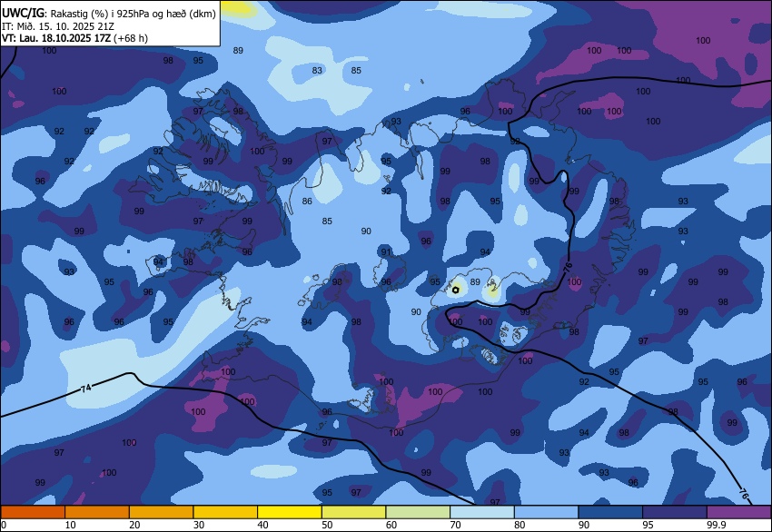The image size is (772, 532).
Task: Click the humidity value '86' on the map
Action: 307,202
